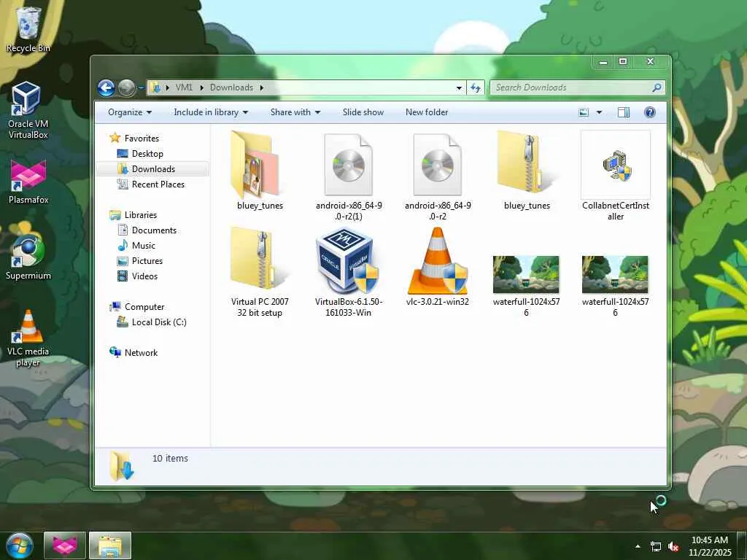Screen dimensions: 747x560
Task: Click the Downloads folder icon in details pane
Action: click(122, 466)
